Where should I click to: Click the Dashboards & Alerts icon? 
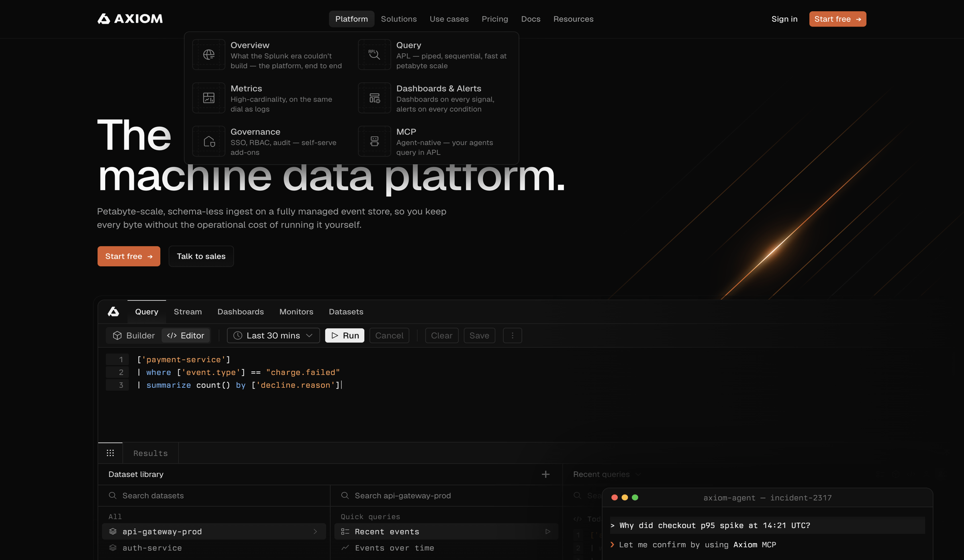click(374, 98)
